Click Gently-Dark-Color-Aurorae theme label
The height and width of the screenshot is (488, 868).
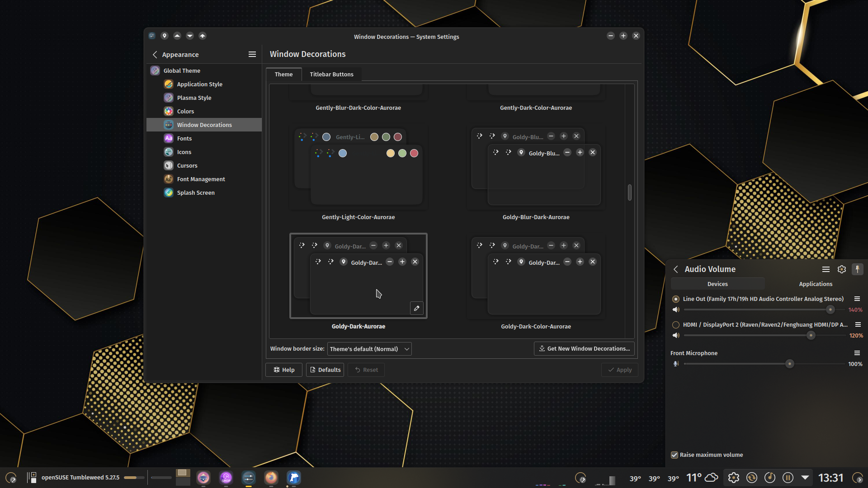click(536, 108)
